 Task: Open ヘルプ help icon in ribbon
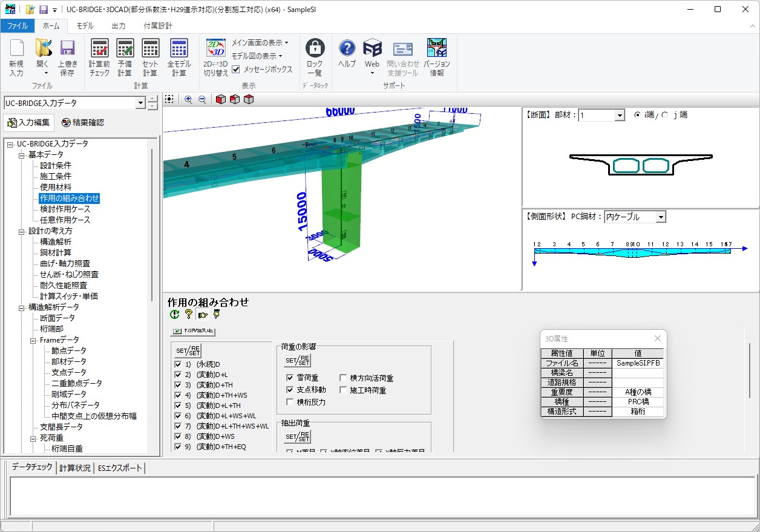point(347,50)
